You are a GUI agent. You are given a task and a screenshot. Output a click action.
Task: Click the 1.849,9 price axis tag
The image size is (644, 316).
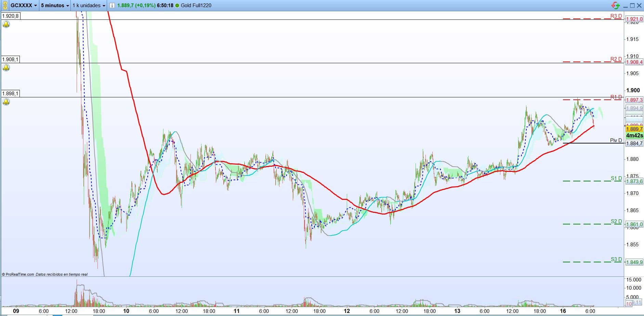tap(634, 262)
